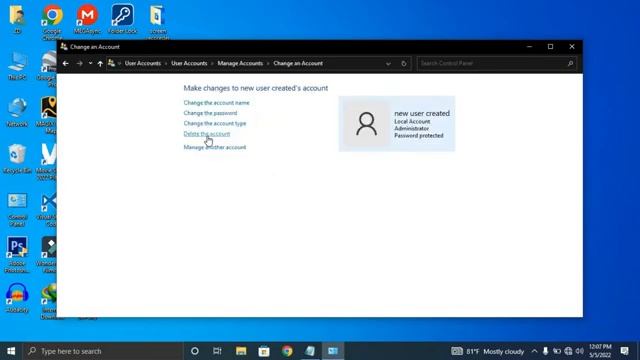Open the notification center icon
Screen dimensions: 640x360
pyautogui.click(x=624, y=351)
